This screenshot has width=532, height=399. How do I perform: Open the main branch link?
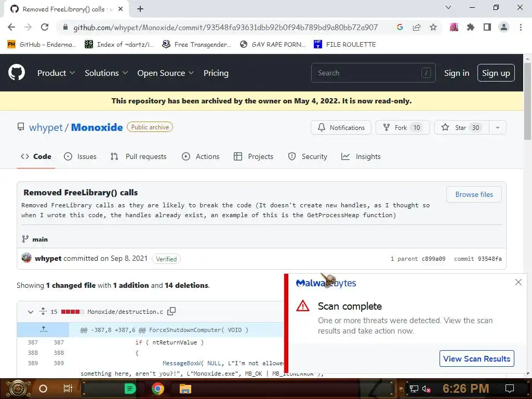[x=39, y=239]
